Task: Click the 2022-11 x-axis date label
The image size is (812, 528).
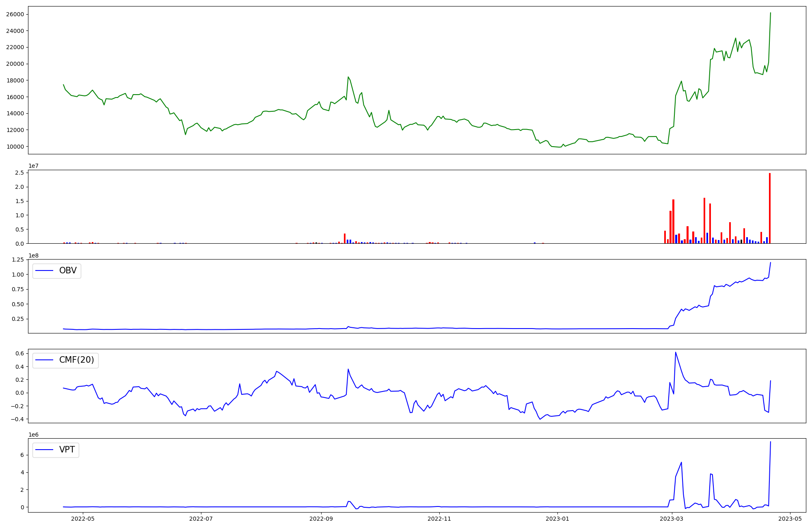Action: point(439,519)
